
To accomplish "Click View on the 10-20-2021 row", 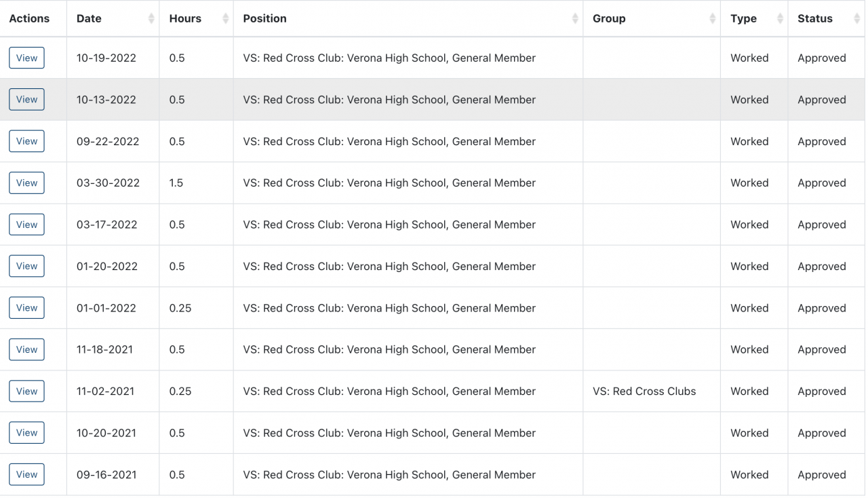I will point(26,433).
